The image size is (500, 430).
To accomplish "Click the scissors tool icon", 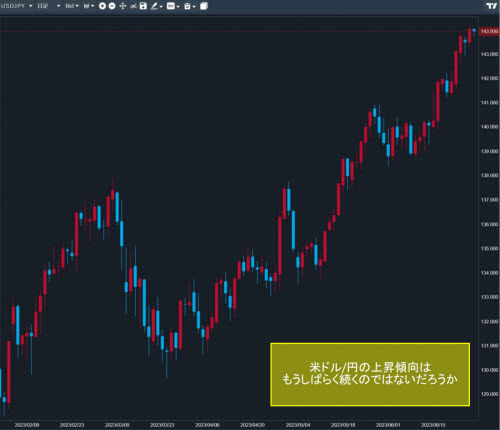I will tap(133, 6).
